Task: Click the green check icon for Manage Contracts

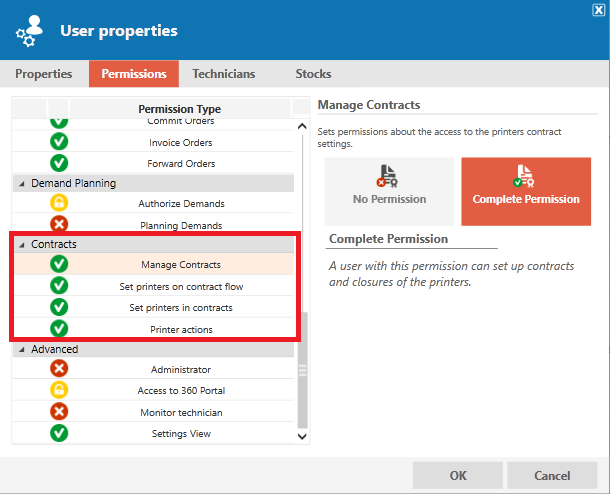Action: coord(59,264)
